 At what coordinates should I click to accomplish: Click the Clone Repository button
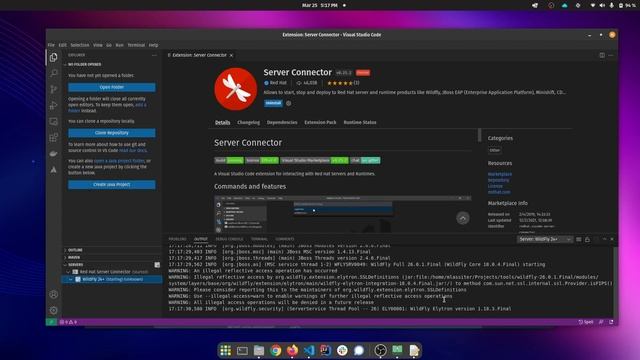(111, 133)
